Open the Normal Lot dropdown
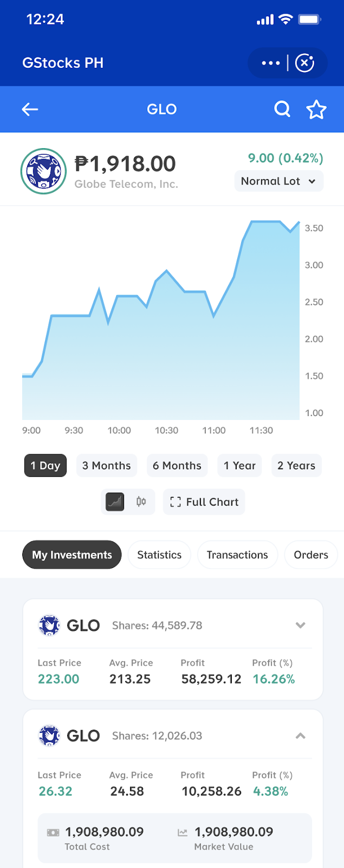 (278, 181)
